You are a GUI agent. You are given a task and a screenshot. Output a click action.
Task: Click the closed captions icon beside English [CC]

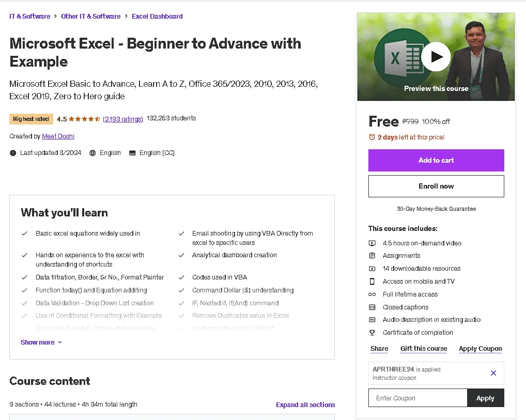[132, 153]
